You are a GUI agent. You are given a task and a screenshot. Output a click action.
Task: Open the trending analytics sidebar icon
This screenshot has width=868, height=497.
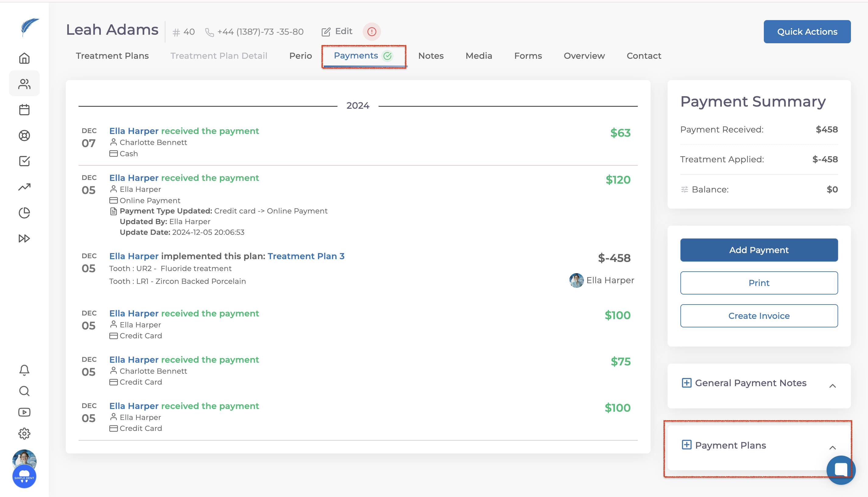[x=24, y=187]
